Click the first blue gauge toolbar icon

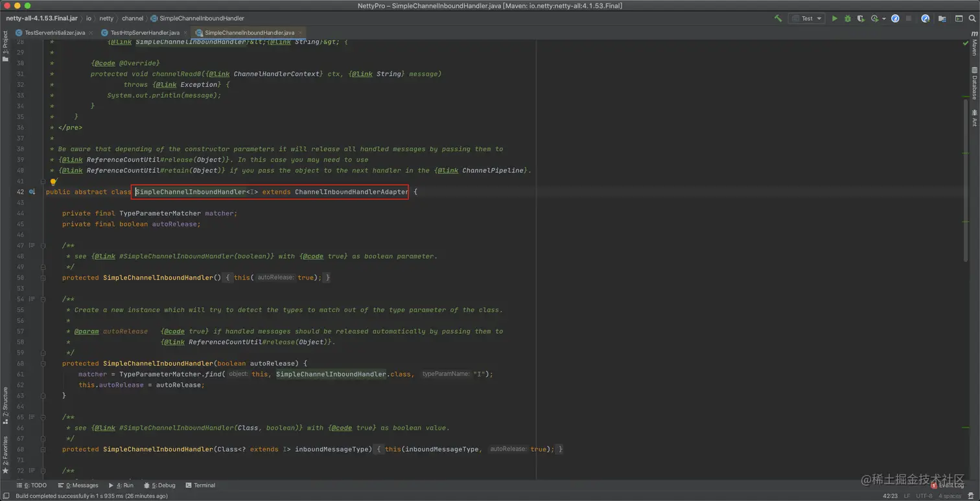coord(895,19)
